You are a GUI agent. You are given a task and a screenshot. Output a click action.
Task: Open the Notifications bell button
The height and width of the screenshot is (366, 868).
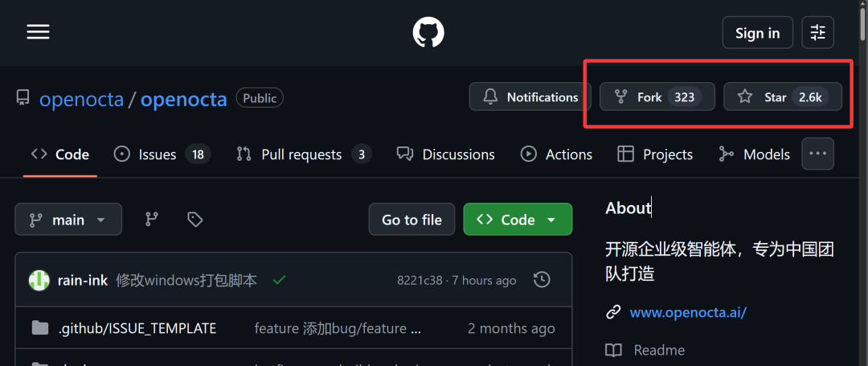click(530, 97)
